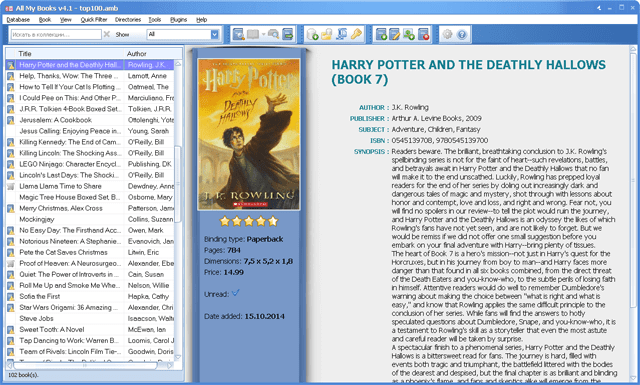Open the Quick Filter menu
Viewport: 640px width, 385px height.
click(x=94, y=20)
